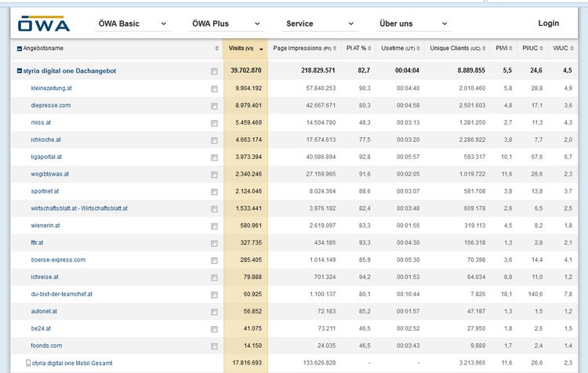Tick checkbox for fttr.at

point(214,243)
